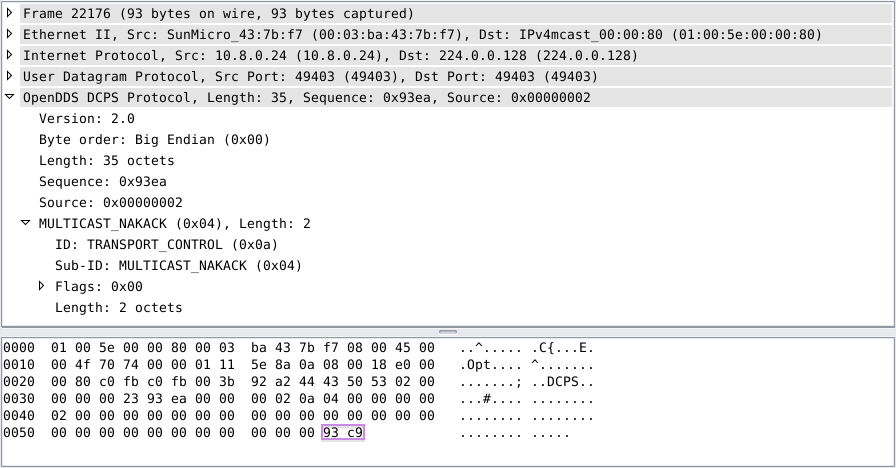Click ASCII text .C{...E. in hex pane
This screenshot has width=896, height=468.
tap(563, 348)
